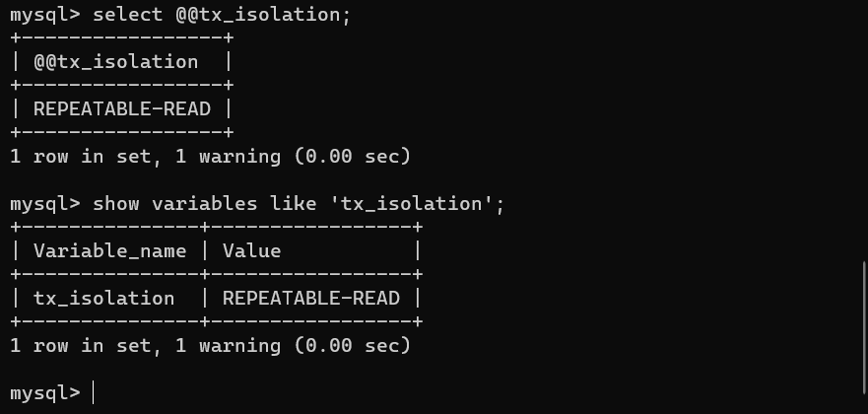Click the 'select @@tx_isolation;' command text
The image size is (868, 414).
pos(222,15)
